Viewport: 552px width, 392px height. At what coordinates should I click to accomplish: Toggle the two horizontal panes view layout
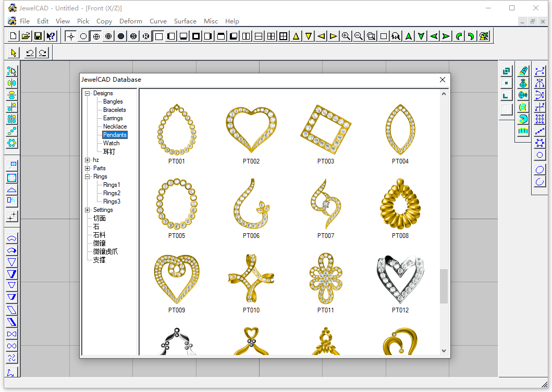pyautogui.click(x=259, y=36)
